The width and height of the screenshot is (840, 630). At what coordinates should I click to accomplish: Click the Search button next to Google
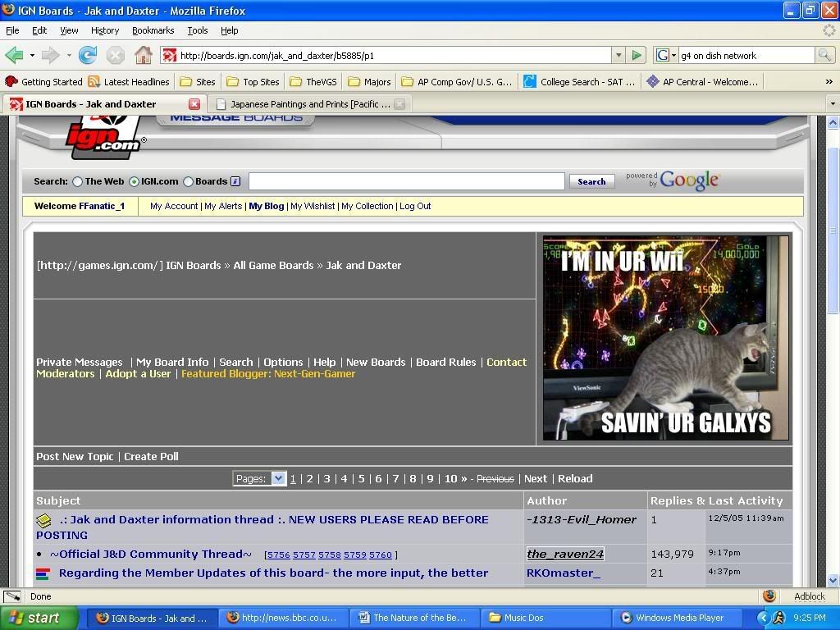click(x=591, y=181)
